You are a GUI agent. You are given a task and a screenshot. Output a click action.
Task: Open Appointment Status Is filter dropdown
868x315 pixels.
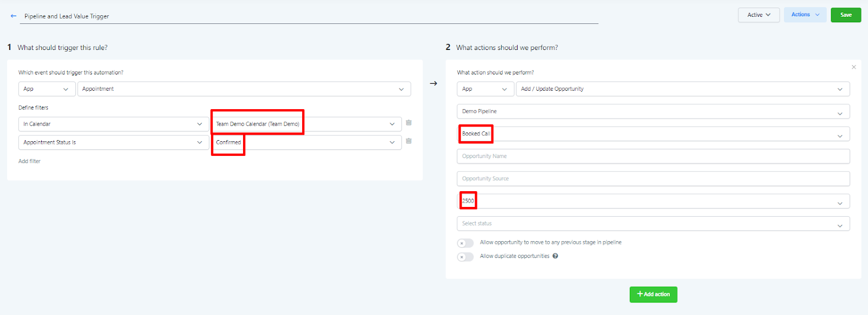pyautogui.click(x=113, y=142)
